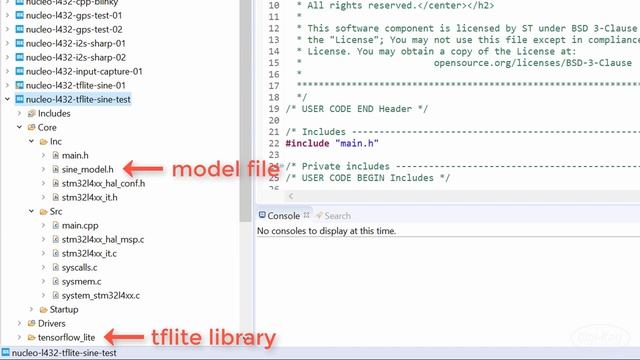Open main.cpp in the Src folder

click(x=80, y=225)
